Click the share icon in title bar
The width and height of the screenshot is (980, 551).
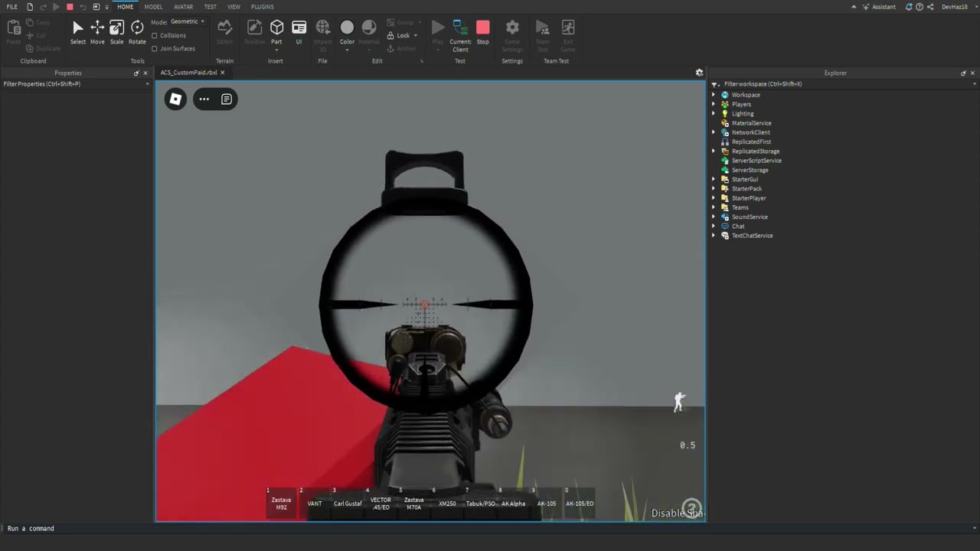(930, 7)
